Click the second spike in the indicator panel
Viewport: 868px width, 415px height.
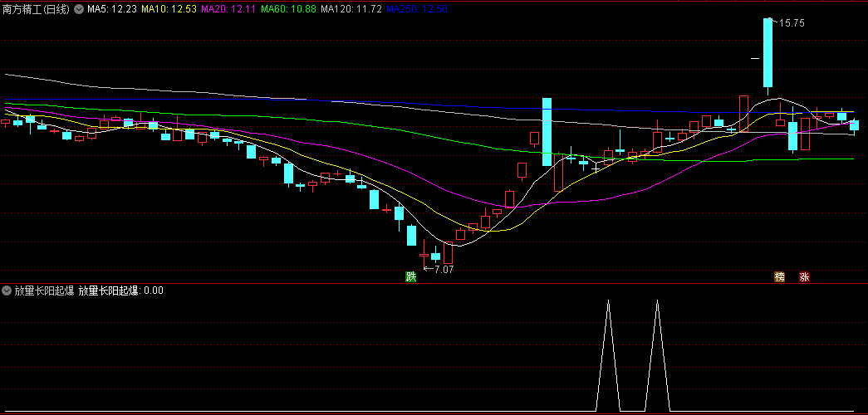click(x=658, y=355)
